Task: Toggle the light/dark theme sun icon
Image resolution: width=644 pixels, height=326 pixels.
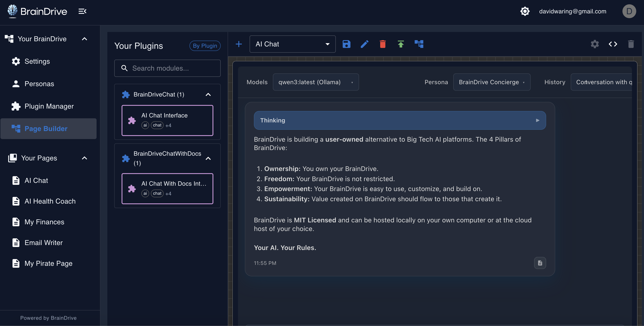Action: [x=525, y=11]
